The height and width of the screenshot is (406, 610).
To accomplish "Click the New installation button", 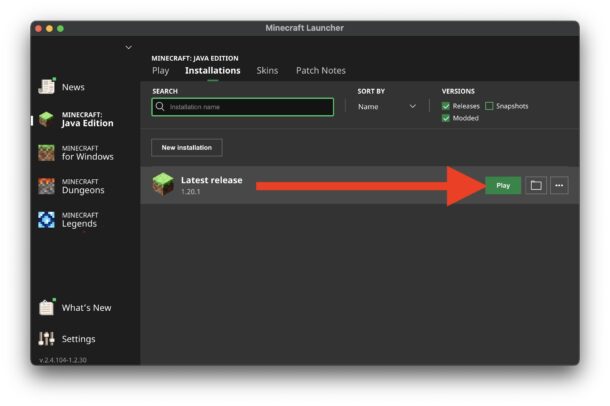I will click(187, 147).
